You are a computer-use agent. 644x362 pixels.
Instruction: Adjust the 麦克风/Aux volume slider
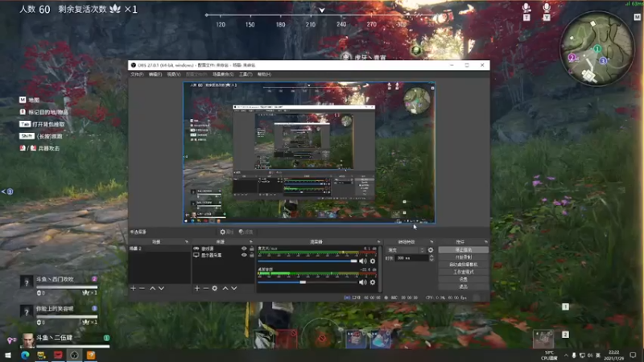click(308, 261)
